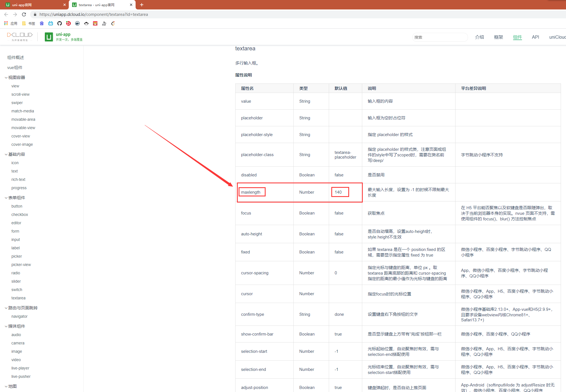This screenshot has height=392, width=566.
Task: Open a new browser tab
Action: 142,5
